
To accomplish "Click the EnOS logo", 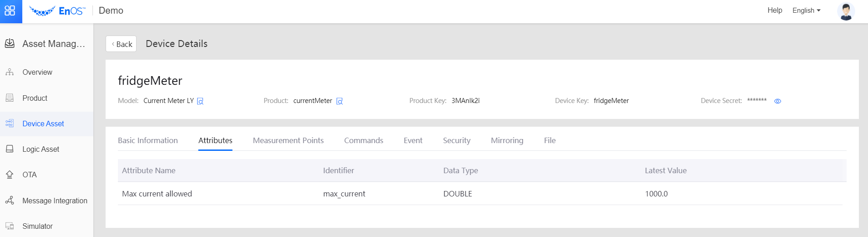I will click(57, 11).
